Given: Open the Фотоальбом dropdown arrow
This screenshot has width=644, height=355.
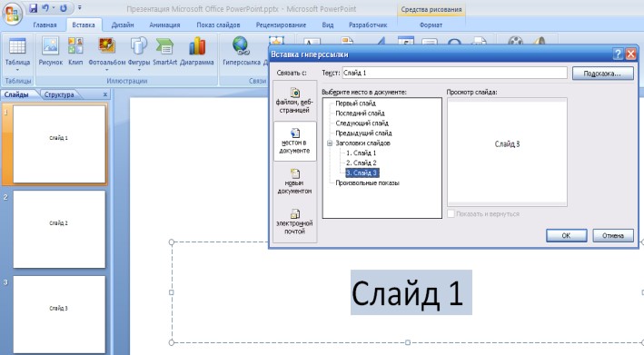Looking at the screenshot, I should (107, 70).
